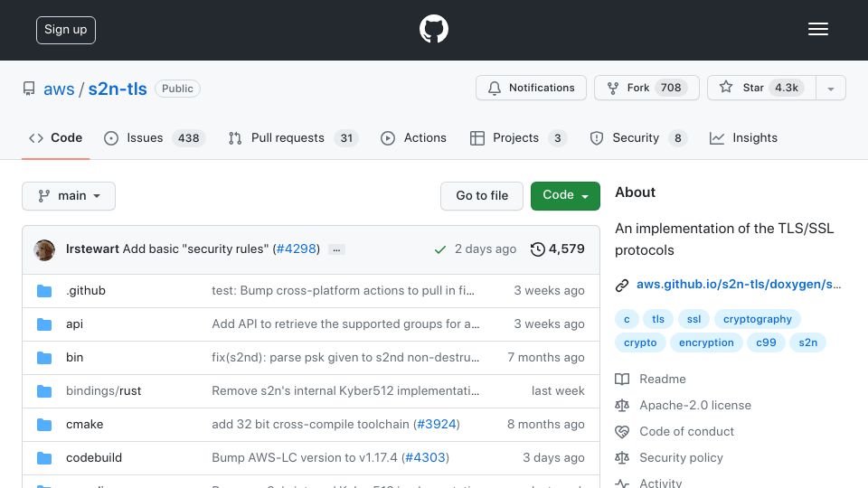Expand commit message ellipsis button
The width and height of the screenshot is (868, 488).
[x=336, y=249]
